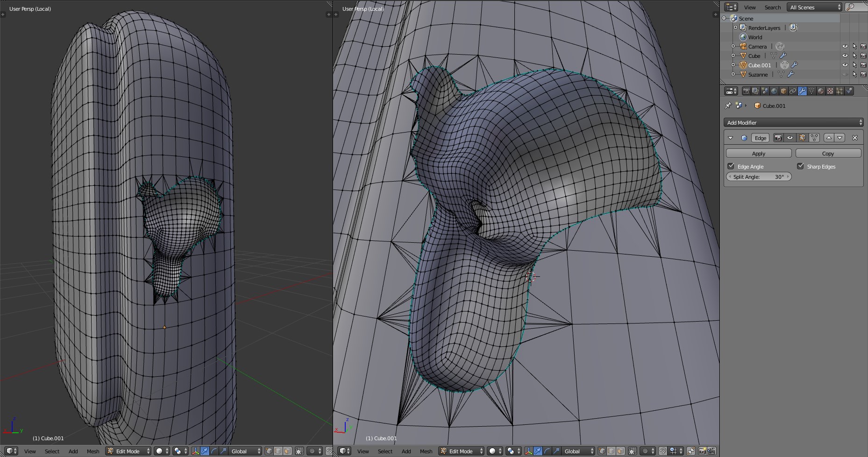This screenshot has width=868, height=457.
Task: Switch to edge select mode in right viewport
Action: pos(612,451)
